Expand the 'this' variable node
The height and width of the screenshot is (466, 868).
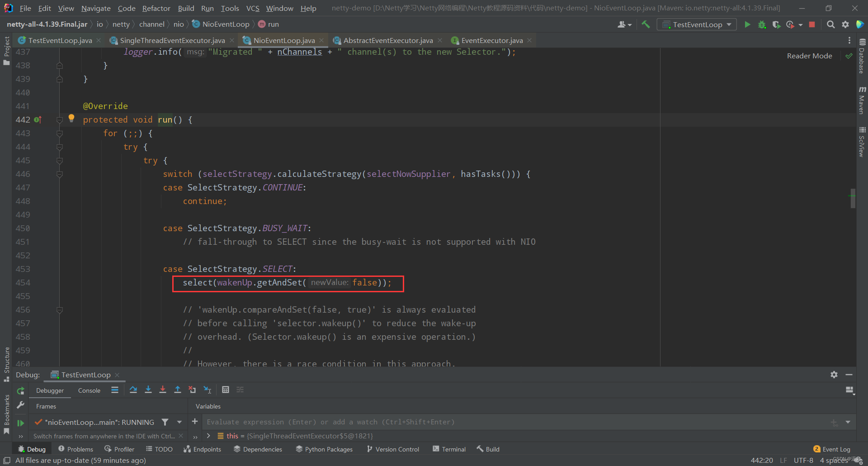tap(208, 436)
